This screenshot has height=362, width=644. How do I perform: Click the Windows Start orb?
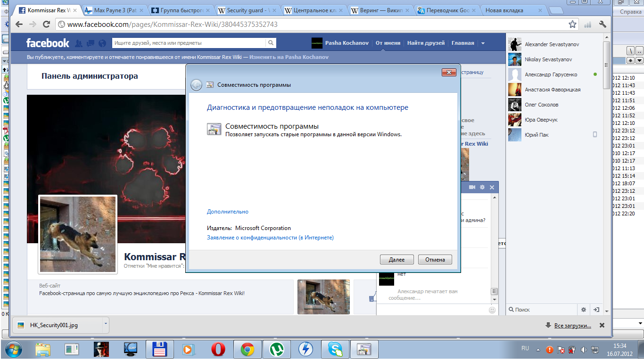(x=14, y=349)
